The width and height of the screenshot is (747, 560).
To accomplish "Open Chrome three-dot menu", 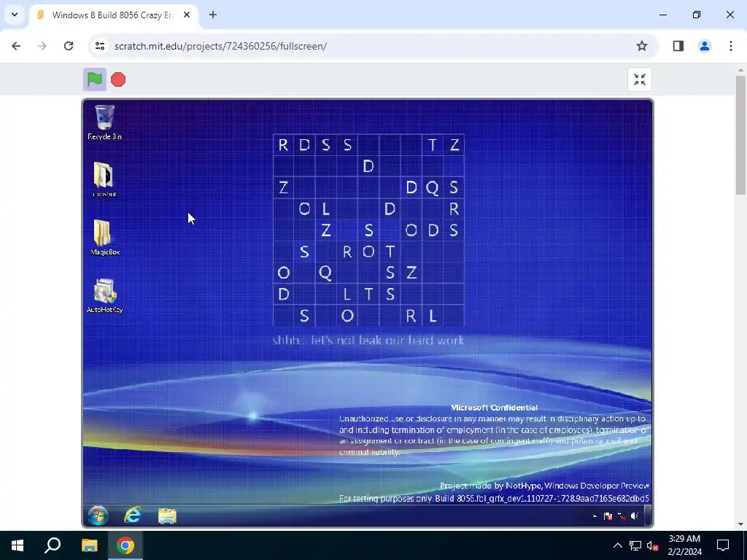I will click(x=731, y=46).
